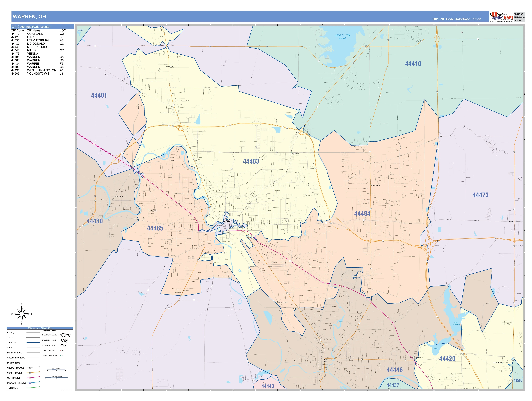Click the State Highways line symbol in legend

(x=33, y=373)
